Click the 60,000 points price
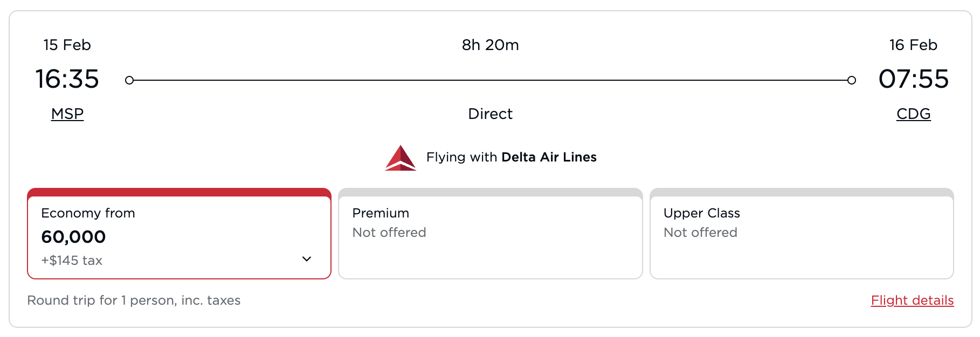980x337 pixels. [x=74, y=237]
